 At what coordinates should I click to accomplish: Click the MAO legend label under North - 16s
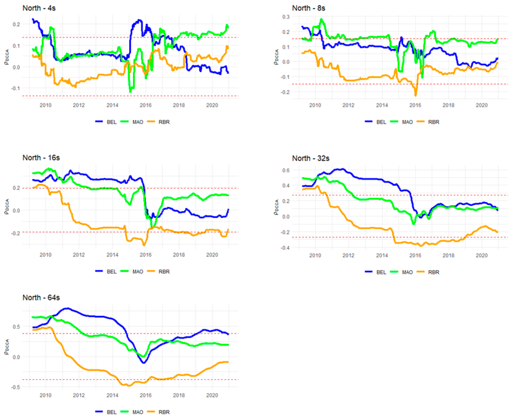point(138,272)
